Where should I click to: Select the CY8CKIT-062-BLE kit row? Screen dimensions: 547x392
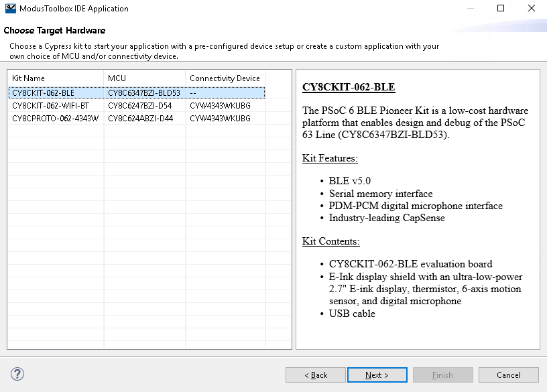(43, 93)
